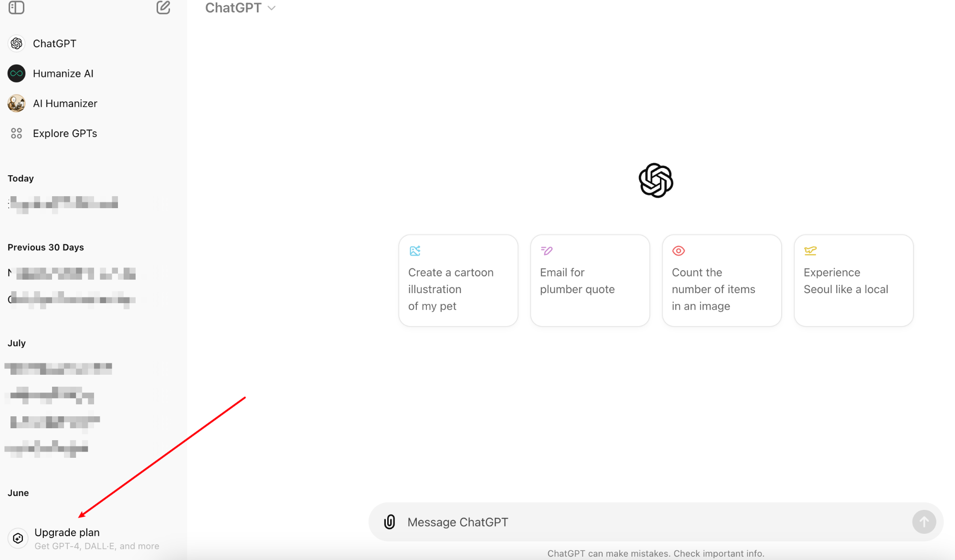Select Experience Seoul like a local card
This screenshot has width=955, height=560.
[854, 280]
